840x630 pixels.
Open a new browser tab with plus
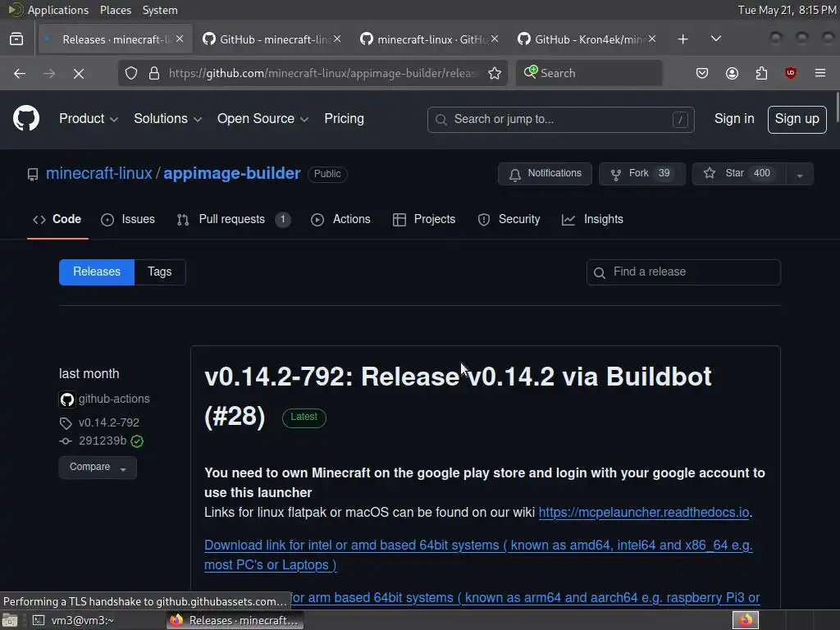(682, 39)
